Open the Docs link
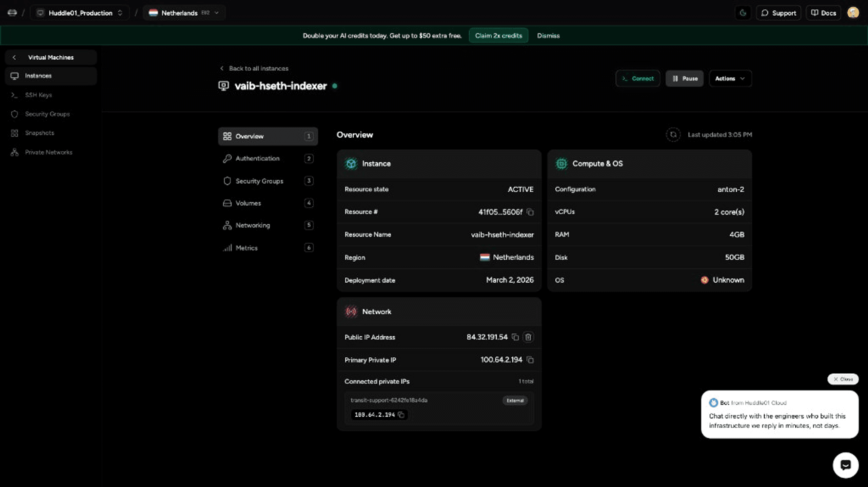The width and height of the screenshot is (868, 487). [823, 13]
